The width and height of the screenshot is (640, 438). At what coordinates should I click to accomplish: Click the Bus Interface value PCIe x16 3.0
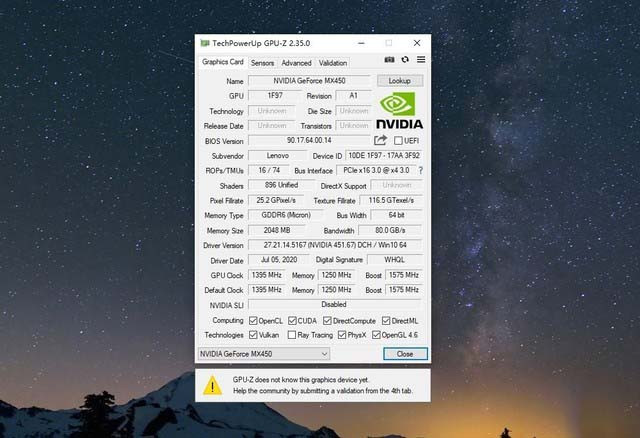(376, 170)
